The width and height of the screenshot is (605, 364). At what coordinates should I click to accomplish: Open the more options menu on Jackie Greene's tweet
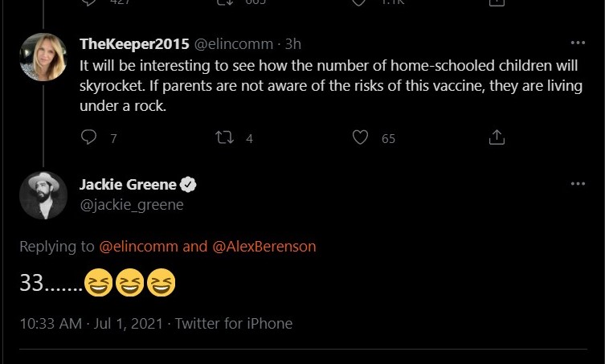[577, 184]
